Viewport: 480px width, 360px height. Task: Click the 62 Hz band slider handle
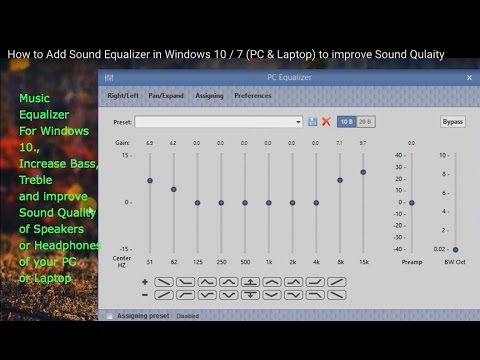click(174, 189)
